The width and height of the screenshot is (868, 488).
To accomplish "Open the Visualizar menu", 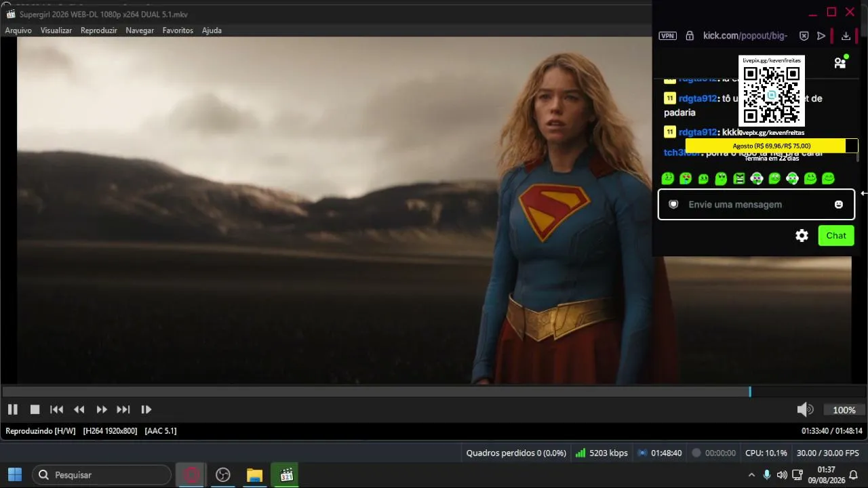I will 56,30.
